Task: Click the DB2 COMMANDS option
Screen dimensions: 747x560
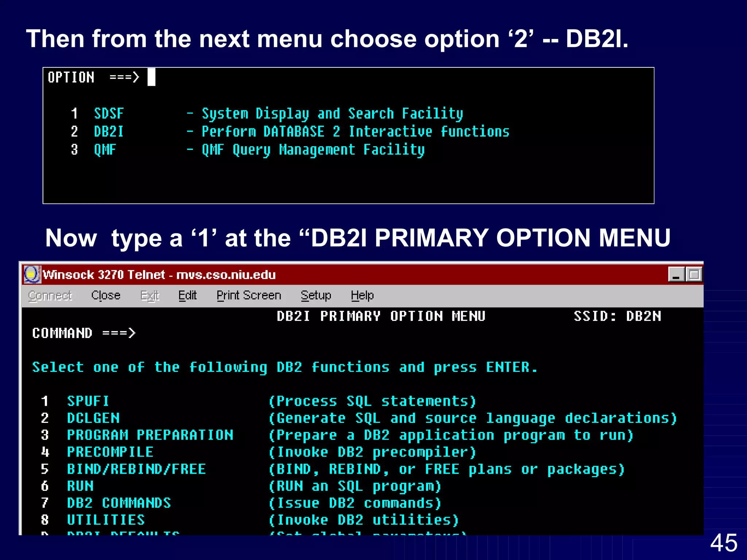Action: (x=119, y=503)
